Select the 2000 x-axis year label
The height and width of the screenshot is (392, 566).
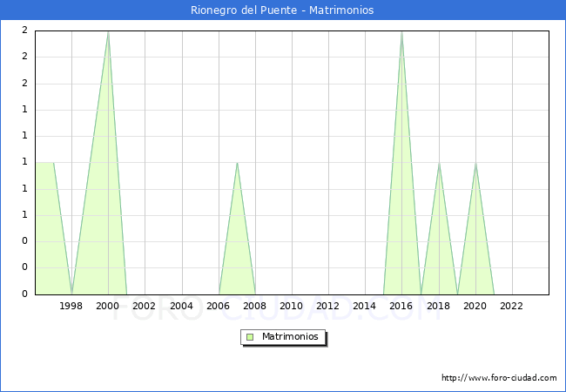(108, 306)
